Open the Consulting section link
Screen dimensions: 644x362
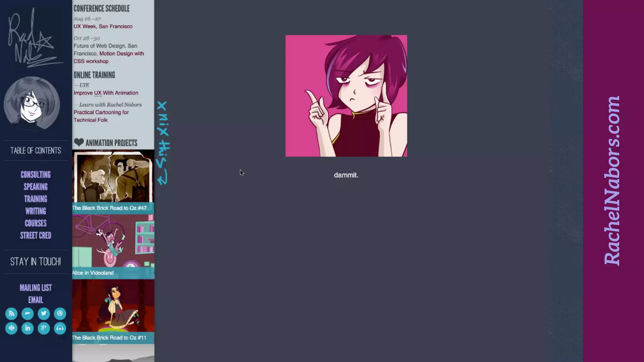coord(36,175)
